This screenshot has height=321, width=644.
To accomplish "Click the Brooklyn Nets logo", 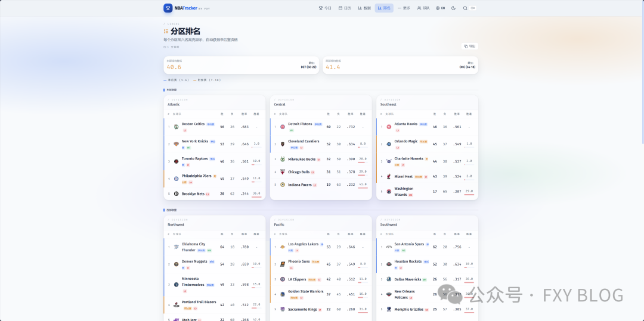I will 176,194.
